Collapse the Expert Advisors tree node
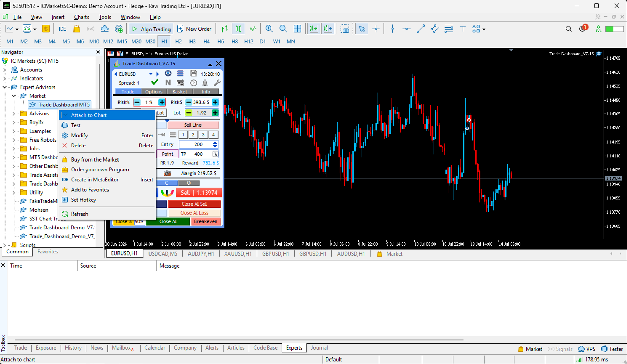627x364 pixels. (x=4, y=87)
